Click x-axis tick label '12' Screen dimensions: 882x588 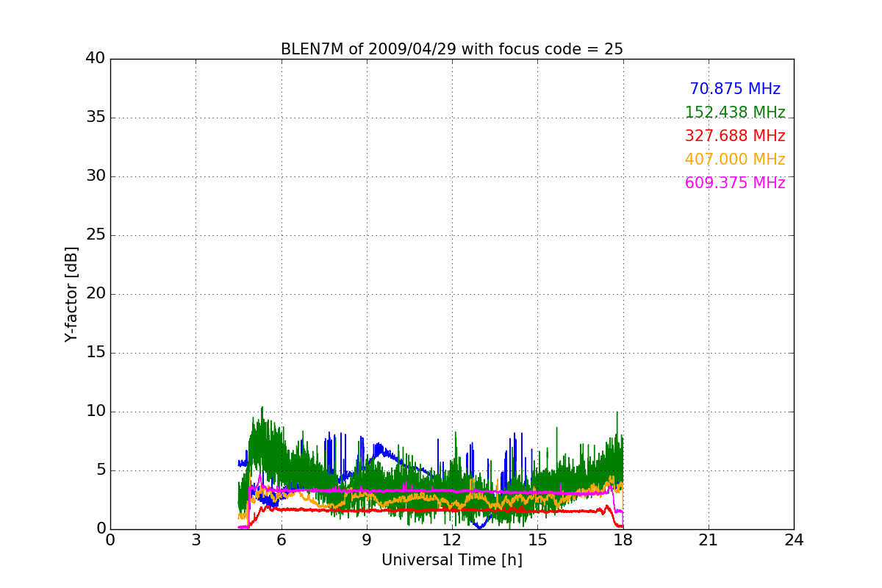tap(452, 540)
